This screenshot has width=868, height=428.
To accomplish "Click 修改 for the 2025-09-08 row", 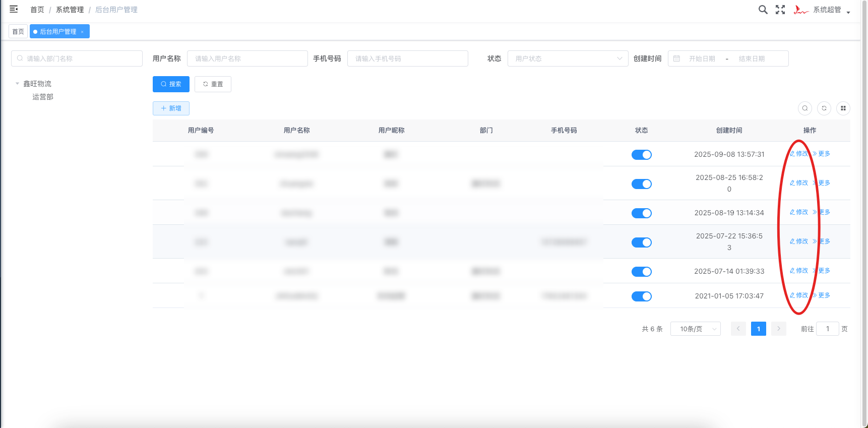I will (799, 154).
